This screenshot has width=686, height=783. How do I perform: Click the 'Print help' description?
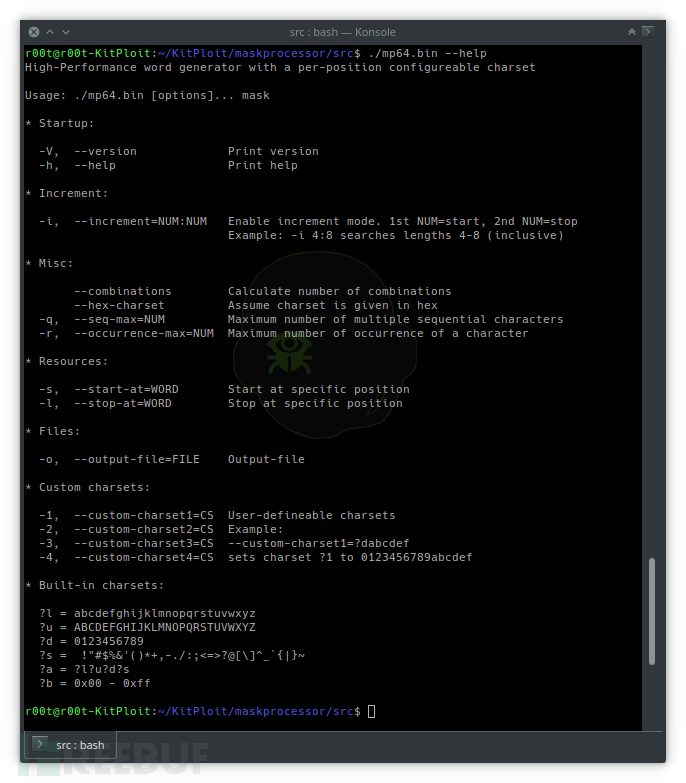click(263, 165)
